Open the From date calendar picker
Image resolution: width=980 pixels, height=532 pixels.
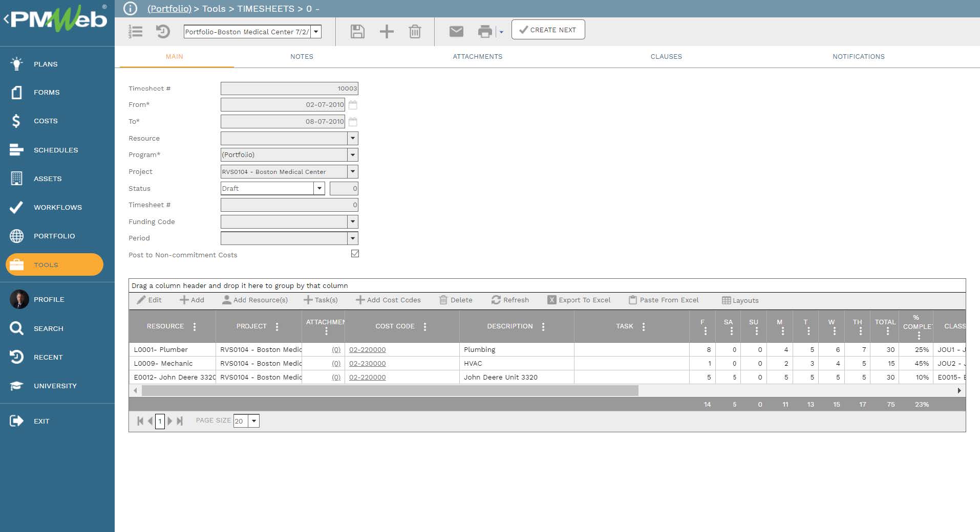353,105
